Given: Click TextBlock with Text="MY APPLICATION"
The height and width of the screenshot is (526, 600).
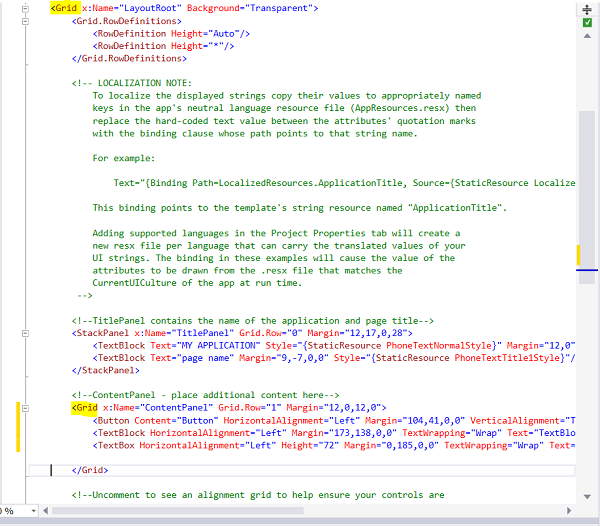Looking at the screenshot, I should click(x=334, y=346).
